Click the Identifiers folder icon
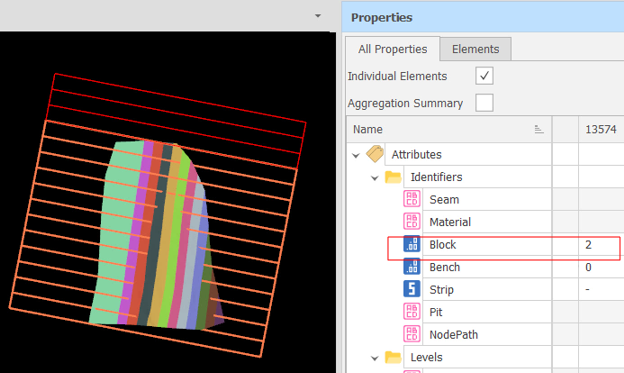This screenshot has width=624, height=373. click(393, 177)
